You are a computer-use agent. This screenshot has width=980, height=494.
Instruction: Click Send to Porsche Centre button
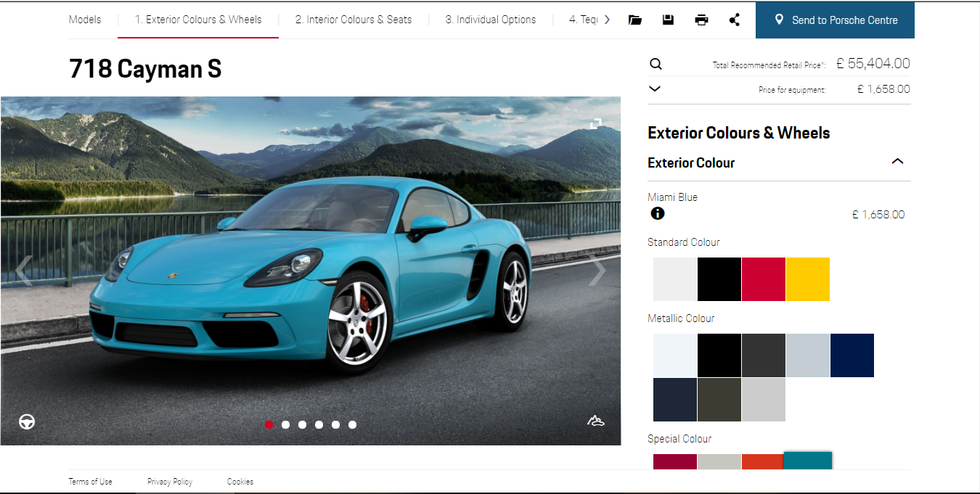point(835,20)
